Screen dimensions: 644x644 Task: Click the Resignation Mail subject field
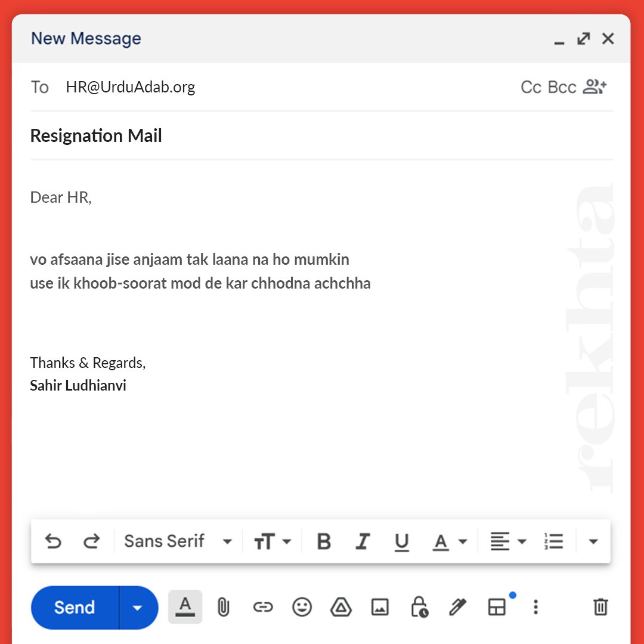click(x=321, y=135)
